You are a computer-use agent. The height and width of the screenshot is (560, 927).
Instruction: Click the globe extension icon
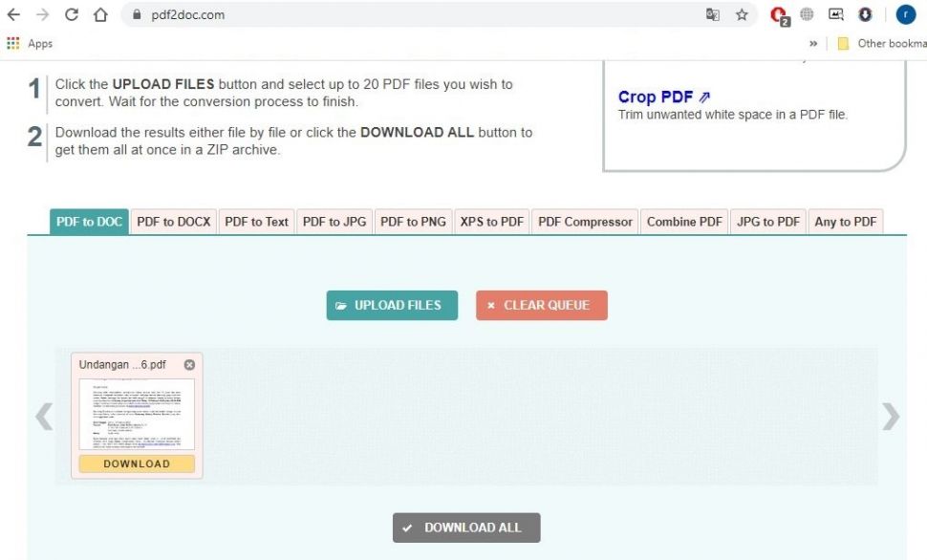807,14
